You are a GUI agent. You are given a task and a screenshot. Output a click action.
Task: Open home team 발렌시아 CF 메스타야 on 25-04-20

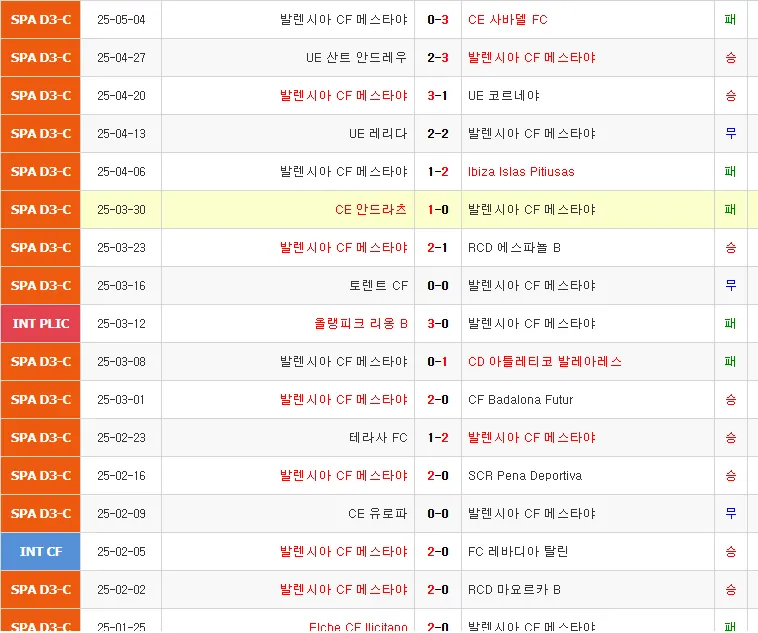(x=343, y=96)
